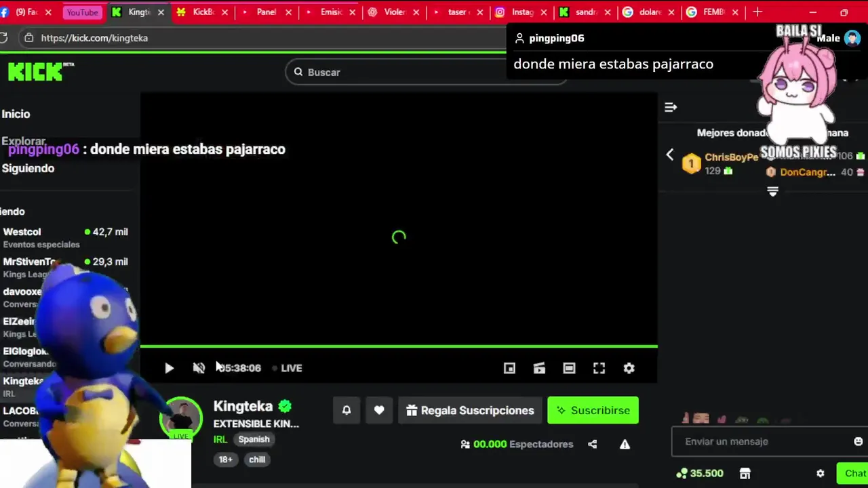Screen dimensions: 868x488
Task: Open Westcol channel in sidebar
Action: tap(66, 237)
